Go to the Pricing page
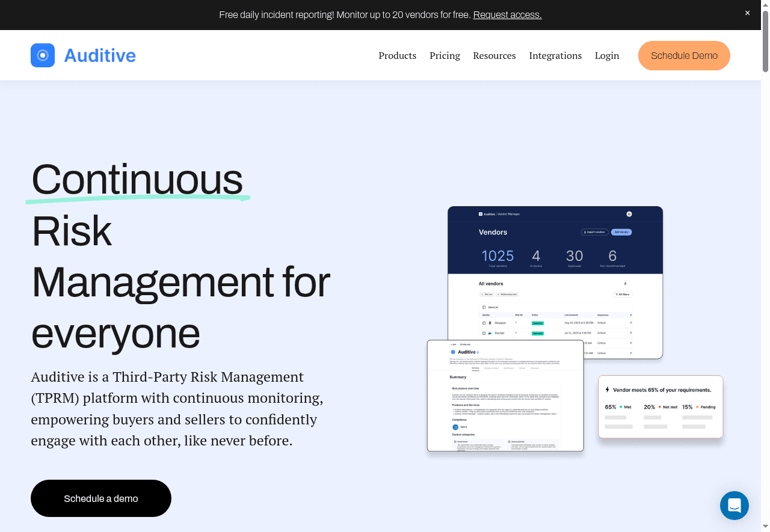 point(445,55)
